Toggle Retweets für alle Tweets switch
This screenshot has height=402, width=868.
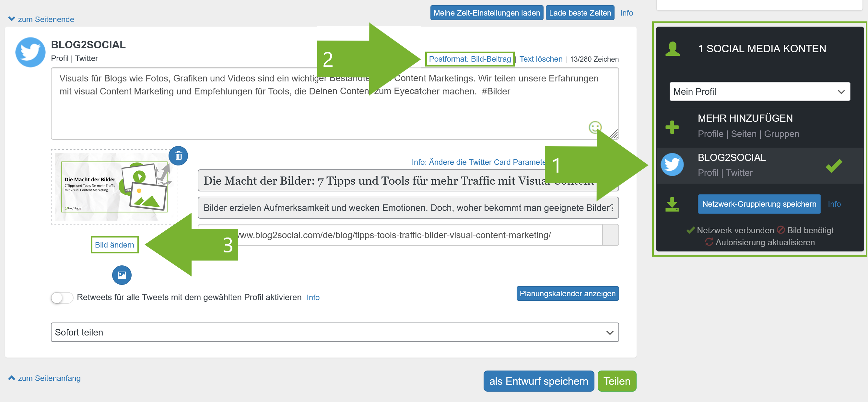[62, 298]
